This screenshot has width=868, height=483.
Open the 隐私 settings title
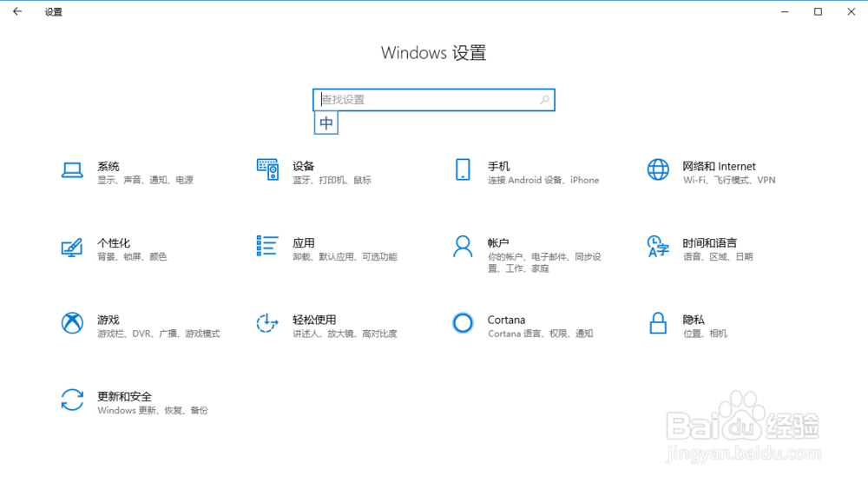coord(694,320)
